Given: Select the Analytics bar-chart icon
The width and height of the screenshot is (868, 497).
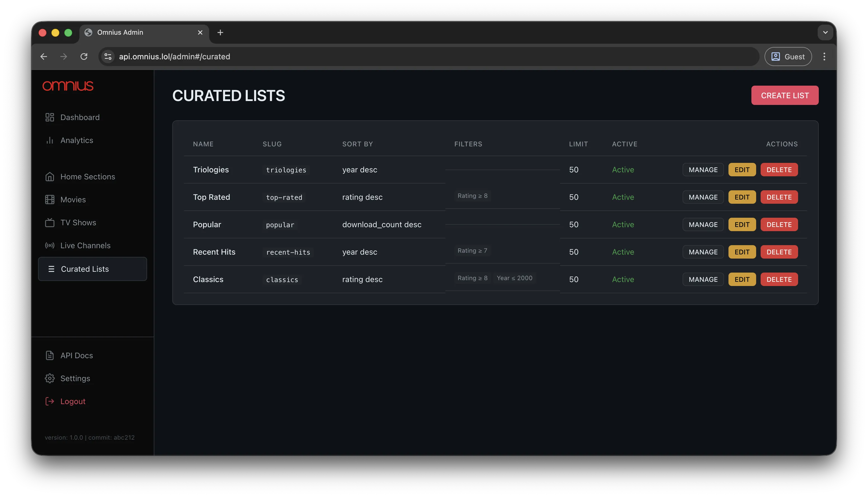Looking at the screenshot, I should (x=49, y=140).
